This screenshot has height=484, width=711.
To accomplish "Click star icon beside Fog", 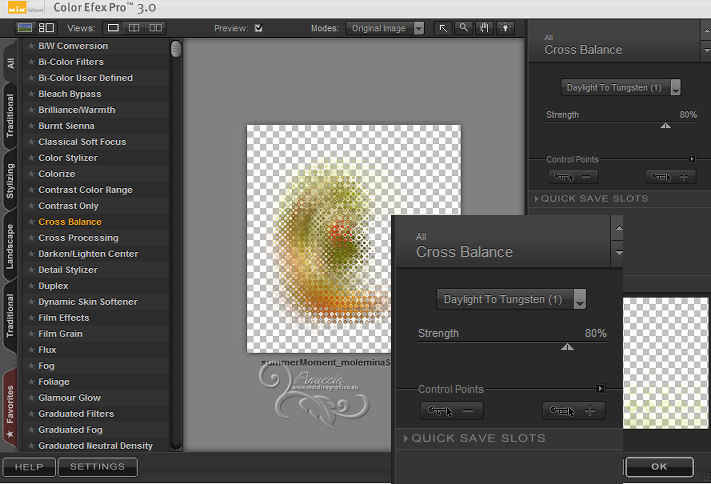I will tap(31, 366).
